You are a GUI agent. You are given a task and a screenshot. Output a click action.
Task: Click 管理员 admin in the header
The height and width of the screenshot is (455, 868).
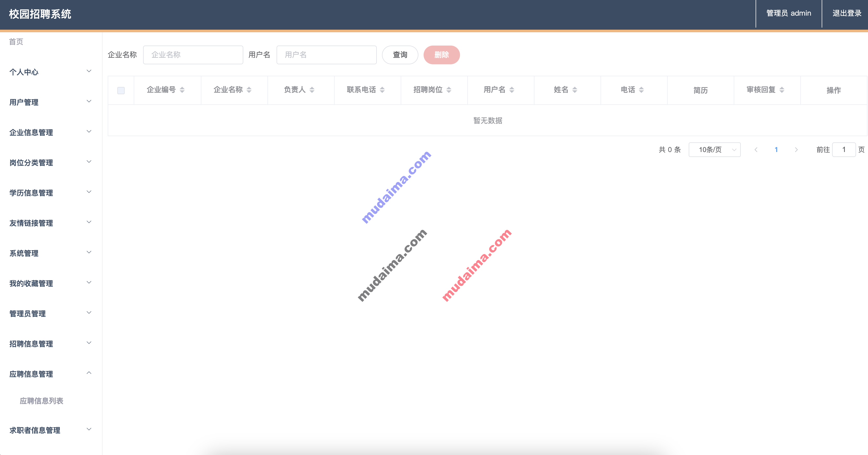pos(788,14)
